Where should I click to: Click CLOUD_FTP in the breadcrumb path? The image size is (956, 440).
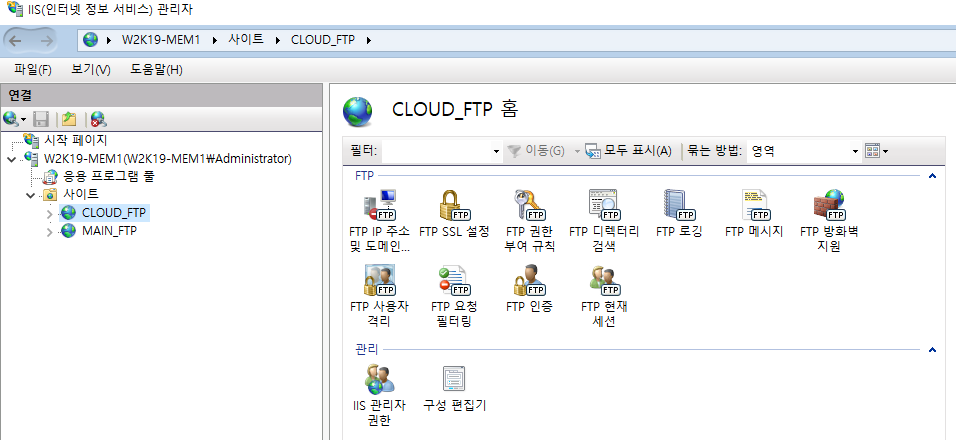323,40
